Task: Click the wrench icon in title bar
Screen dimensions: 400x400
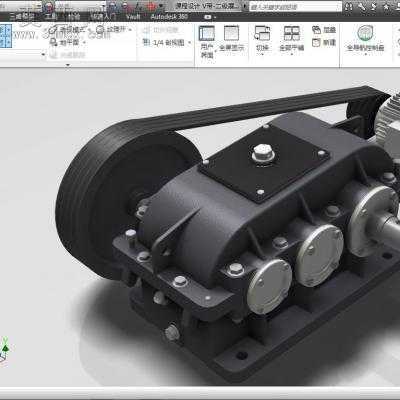Action: coord(362,6)
